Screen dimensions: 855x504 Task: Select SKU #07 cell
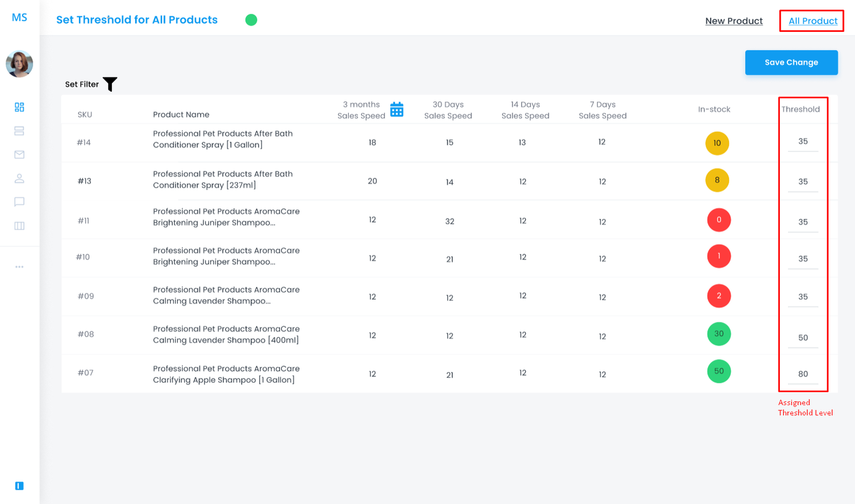pyautogui.click(x=86, y=373)
